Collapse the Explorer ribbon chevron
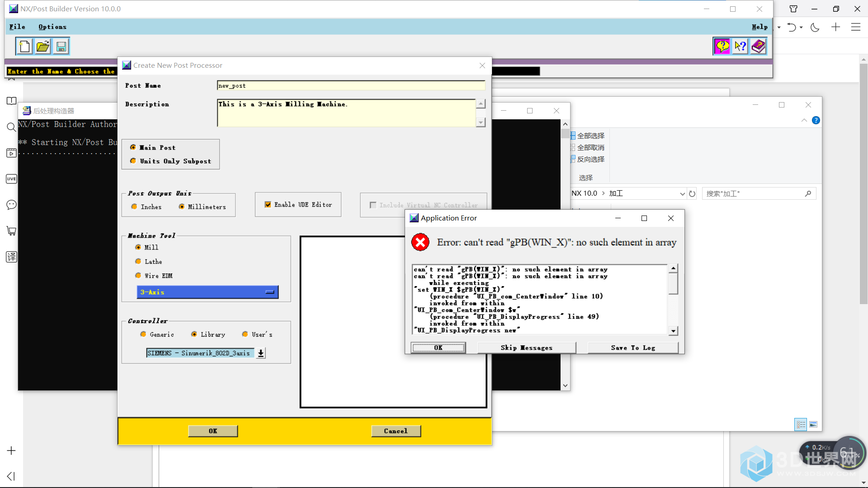Screen dimensions: 868x488 pyautogui.click(x=804, y=120)
